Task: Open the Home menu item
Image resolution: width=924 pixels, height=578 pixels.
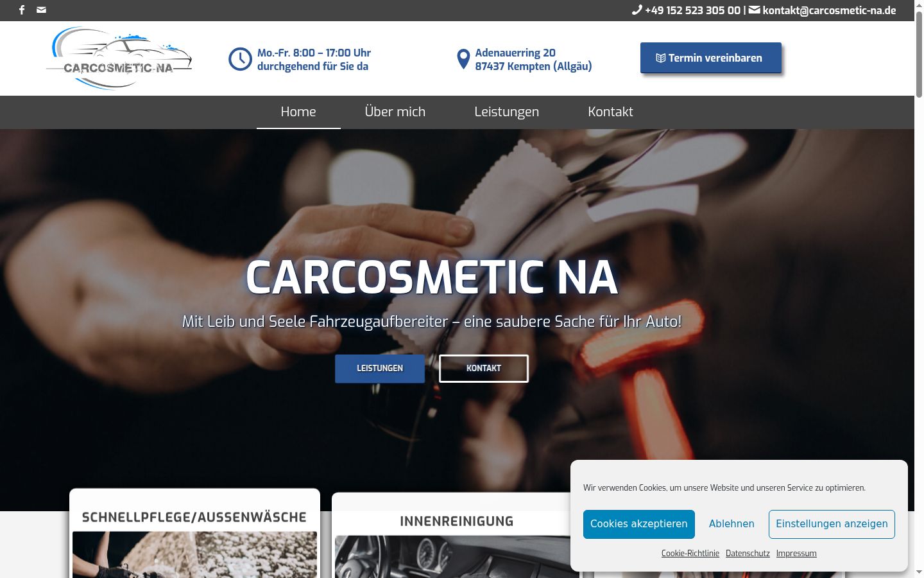Action: tap(298, 112)
